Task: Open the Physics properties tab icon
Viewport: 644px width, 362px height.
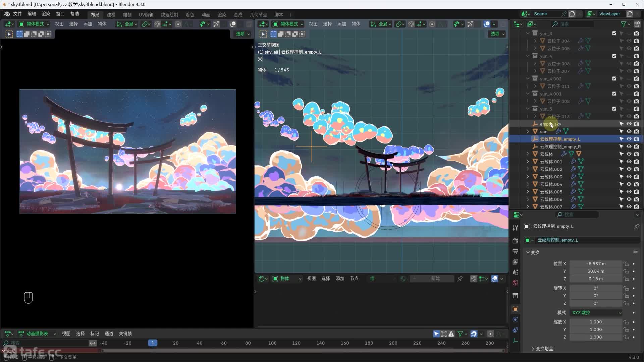Action: [516, 319]
